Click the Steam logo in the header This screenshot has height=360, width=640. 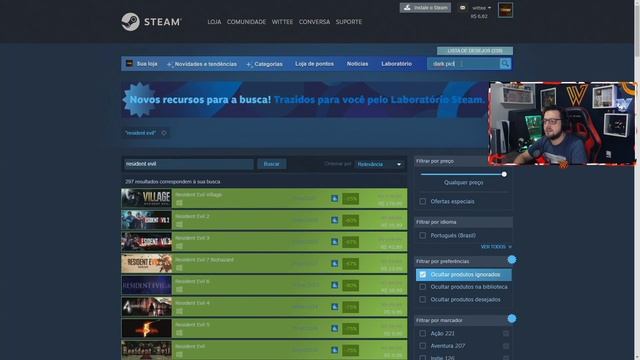(151, 22)
